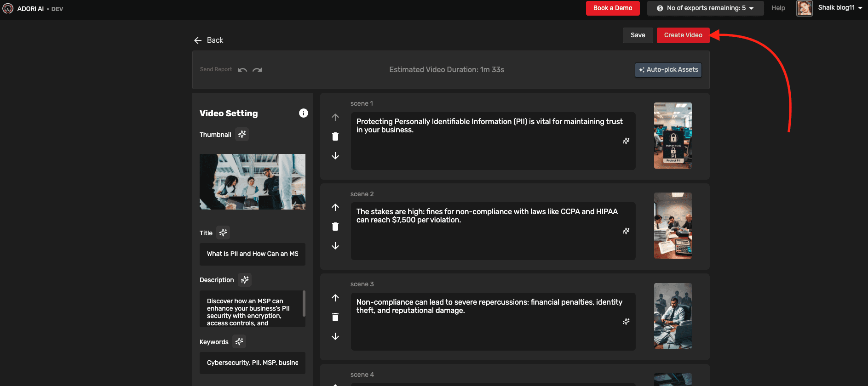The width and height of the screenshot is (868, 386).
Task: Move scene 3 down
Action: 335,336
